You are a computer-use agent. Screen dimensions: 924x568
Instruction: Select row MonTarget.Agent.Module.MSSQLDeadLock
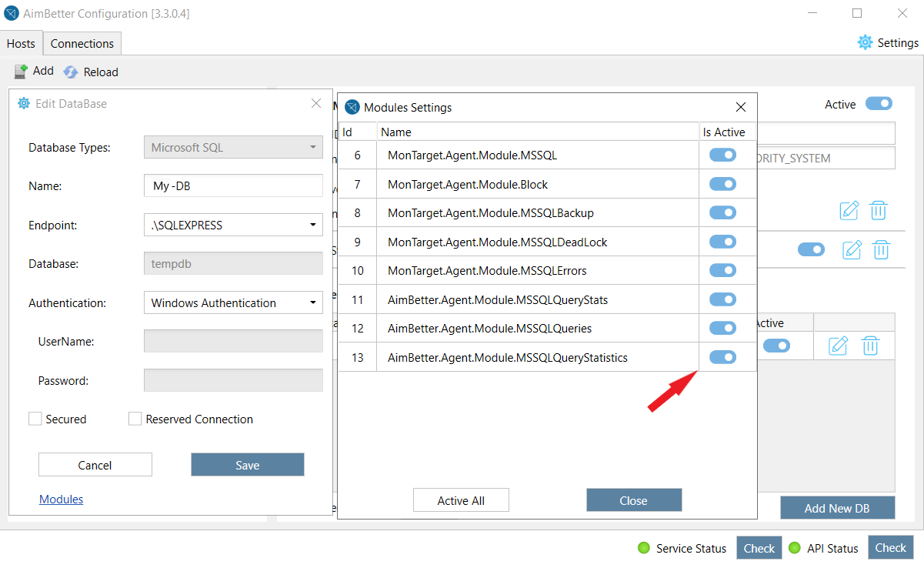click(x=547, y=242)
